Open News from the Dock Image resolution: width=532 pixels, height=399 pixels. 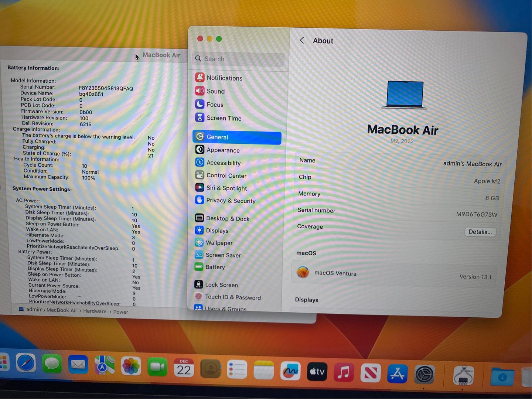tap(371, 373)
